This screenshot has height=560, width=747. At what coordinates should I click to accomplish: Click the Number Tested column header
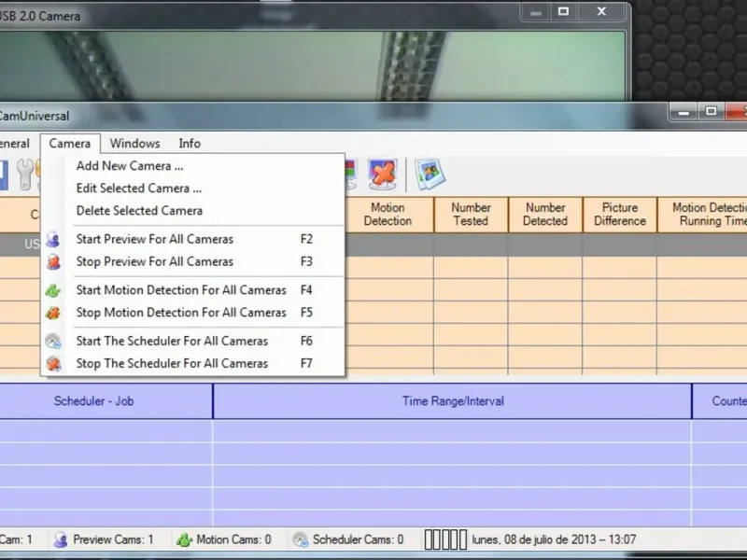[471, 215]
